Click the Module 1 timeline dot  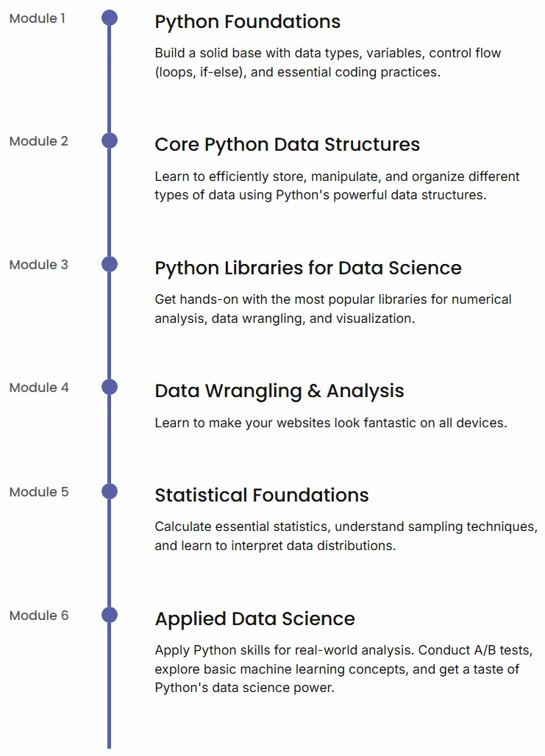110,18
